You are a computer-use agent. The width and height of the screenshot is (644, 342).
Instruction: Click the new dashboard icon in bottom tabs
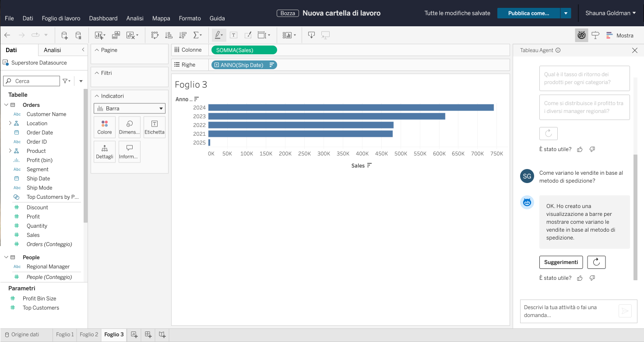pos(148,335)
